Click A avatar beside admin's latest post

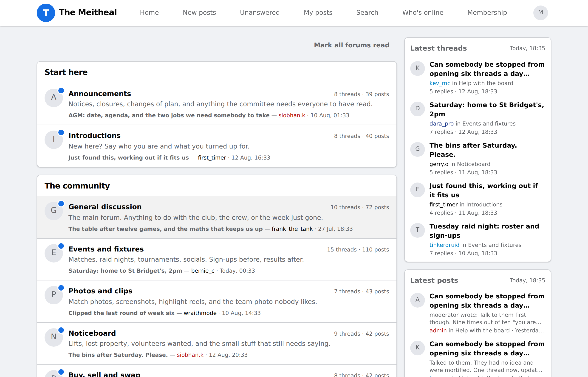coord(418,300)
